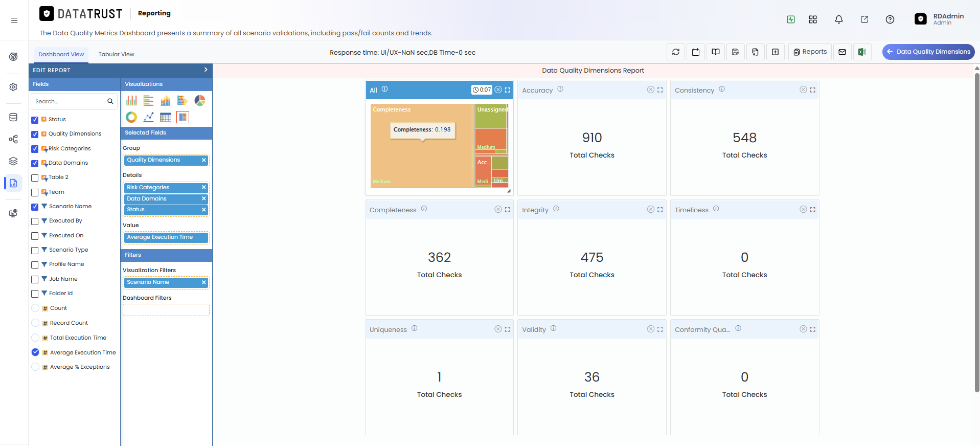Select the donut chart visualization
The image size is (980, 446).
click(131, 117)
